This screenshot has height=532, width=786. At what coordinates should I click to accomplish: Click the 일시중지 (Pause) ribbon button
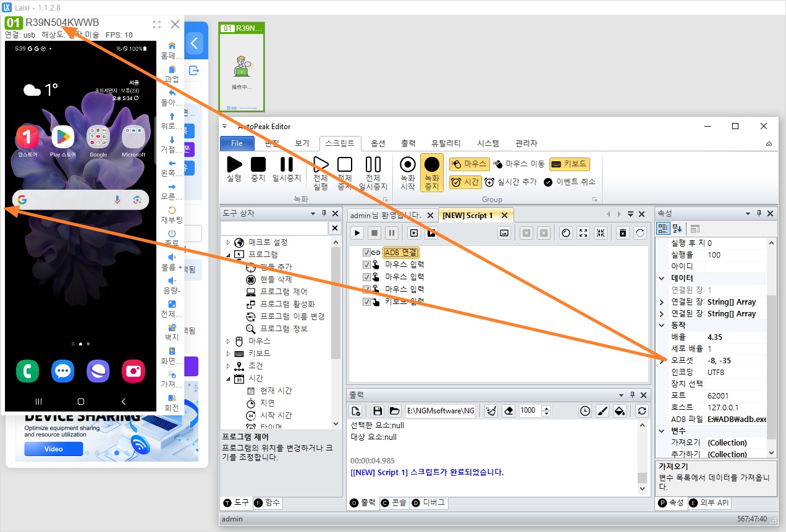[x=287, y=169]
